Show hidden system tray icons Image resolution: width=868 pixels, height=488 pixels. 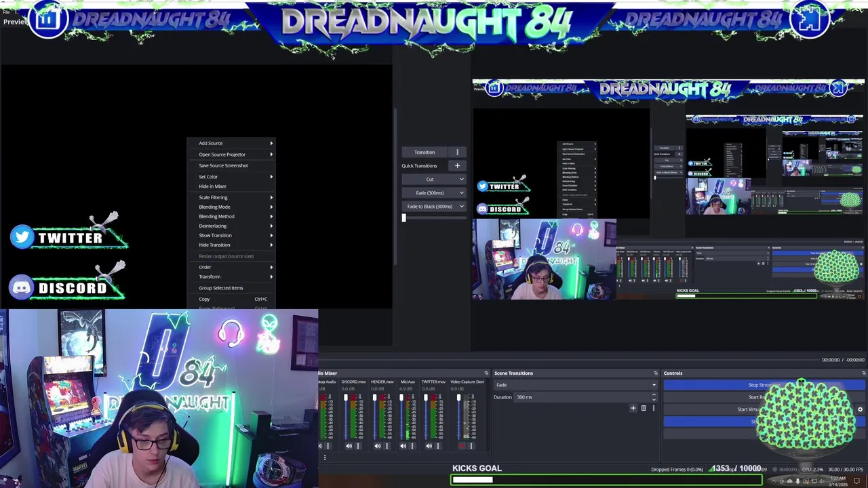pyautogui.click(x=773, y=481)
